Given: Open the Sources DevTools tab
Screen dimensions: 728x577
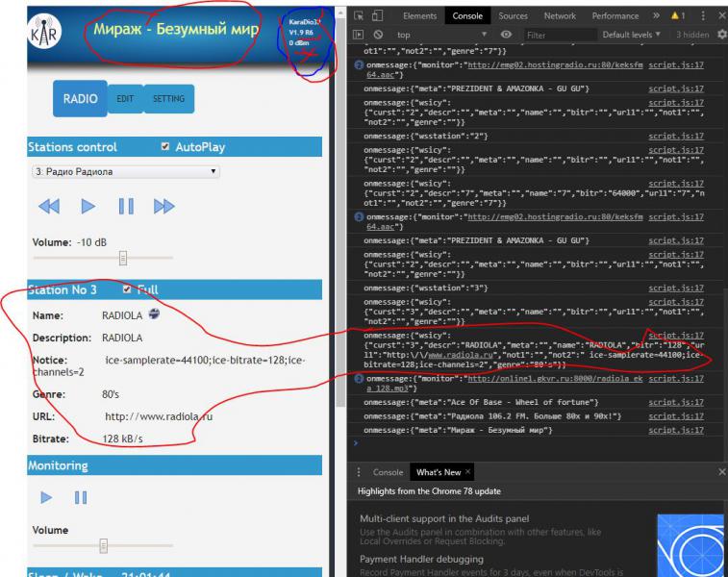Looking at the screenshot, I should [513, 15].
